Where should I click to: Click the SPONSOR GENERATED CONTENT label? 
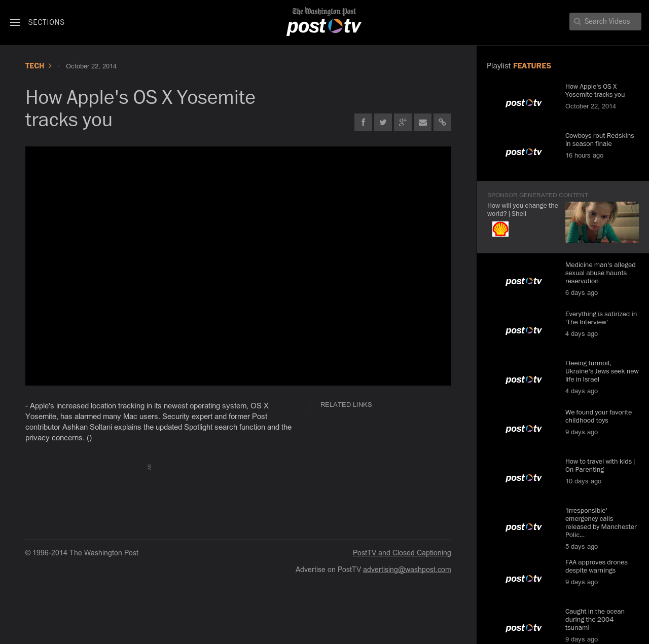coord(538,195)
